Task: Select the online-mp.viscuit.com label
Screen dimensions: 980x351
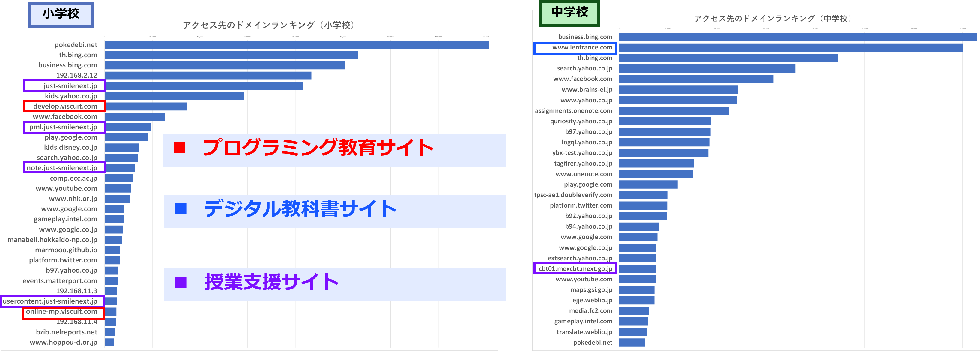Action: click(x=62, y=312)
